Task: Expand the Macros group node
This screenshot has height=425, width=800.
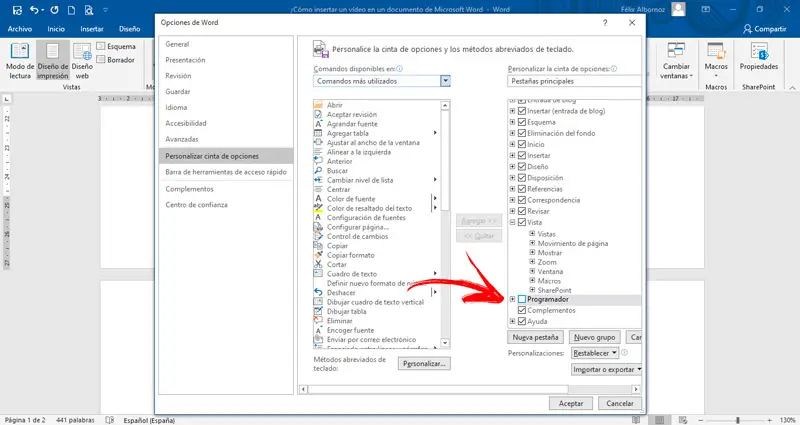Action: pos(532,281)
